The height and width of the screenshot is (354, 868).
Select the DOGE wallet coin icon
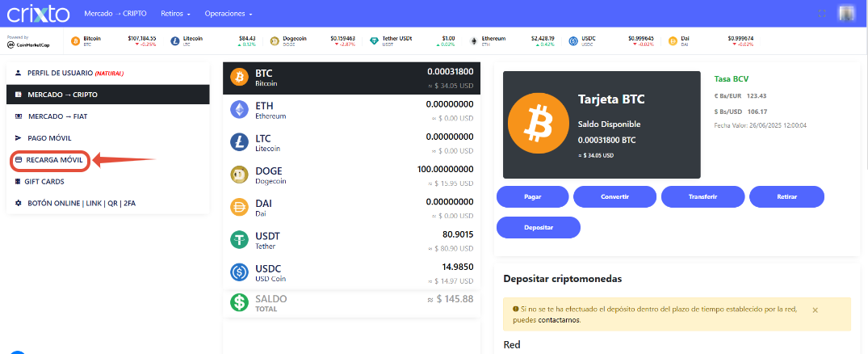[x=240, y=175]
